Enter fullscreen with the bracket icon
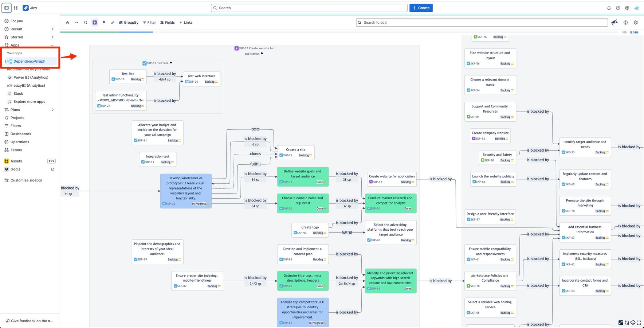 click(x=639, y=323)
